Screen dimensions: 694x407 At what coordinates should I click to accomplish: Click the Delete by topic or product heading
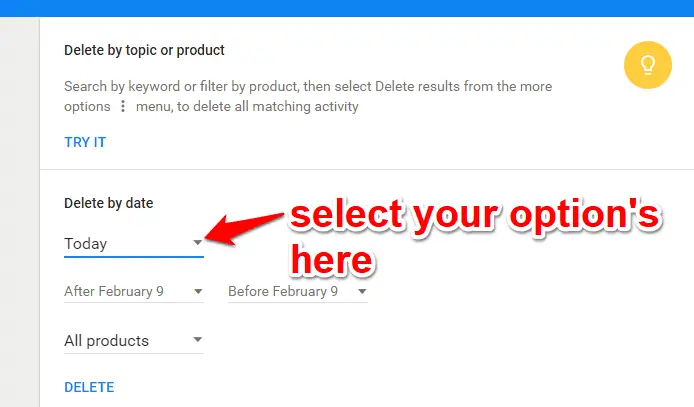pyautogui.click(x=144, y=50)
